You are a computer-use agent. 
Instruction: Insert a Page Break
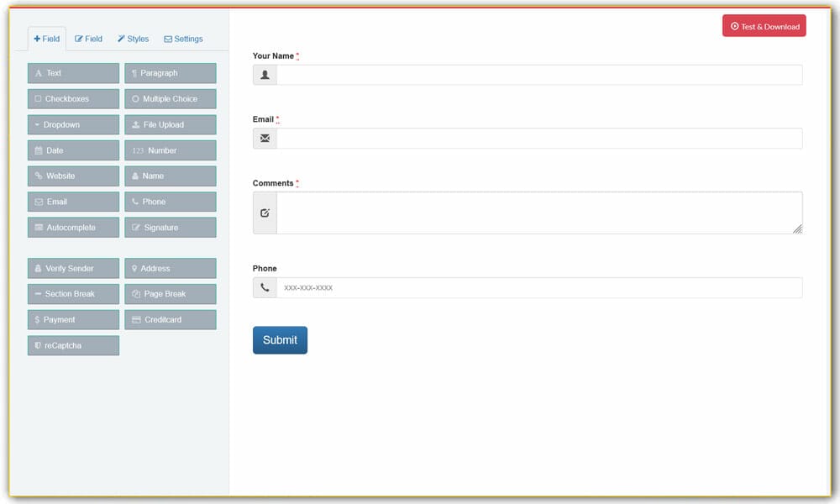pyautogui.click(x=171, y=294)
